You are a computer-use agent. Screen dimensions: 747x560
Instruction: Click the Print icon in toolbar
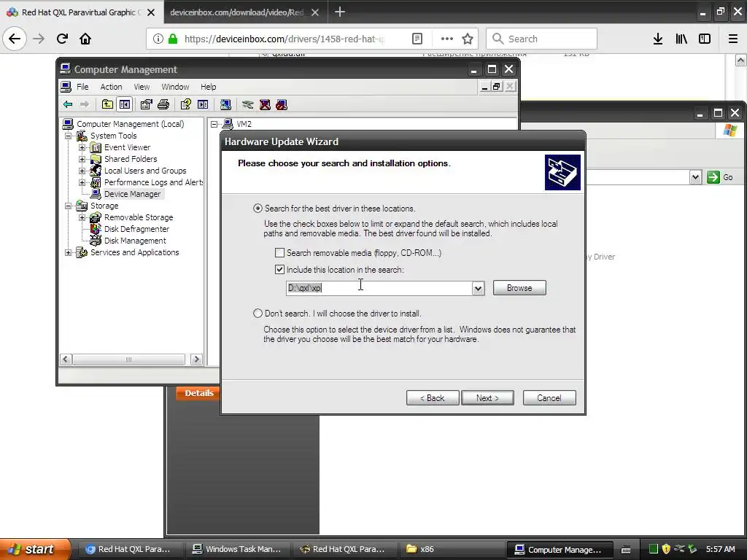[x=163, y=104]
